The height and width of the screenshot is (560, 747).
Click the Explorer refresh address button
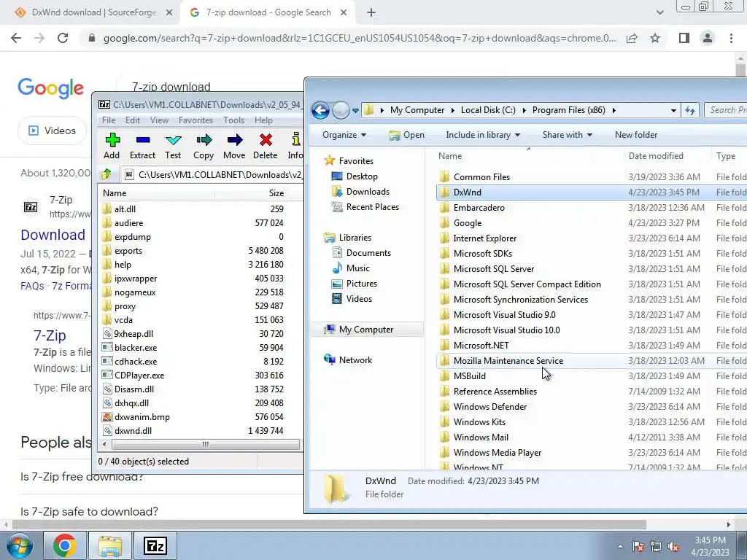pyautogui.click(x=690, y=111)
